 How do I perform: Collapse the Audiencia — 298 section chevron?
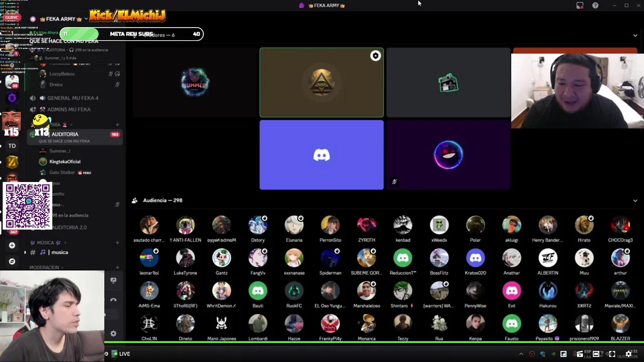click(635, 201)
